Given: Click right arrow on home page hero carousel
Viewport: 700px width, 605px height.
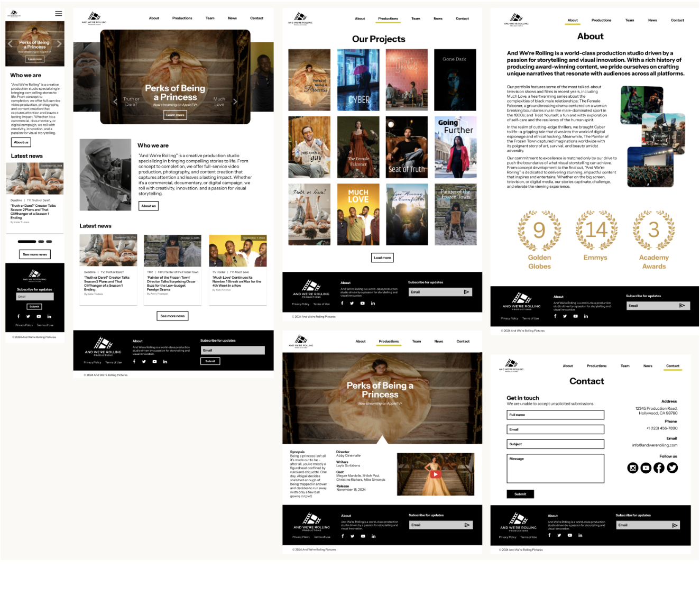Looking at the screenshot, I should tap(235, 102).
